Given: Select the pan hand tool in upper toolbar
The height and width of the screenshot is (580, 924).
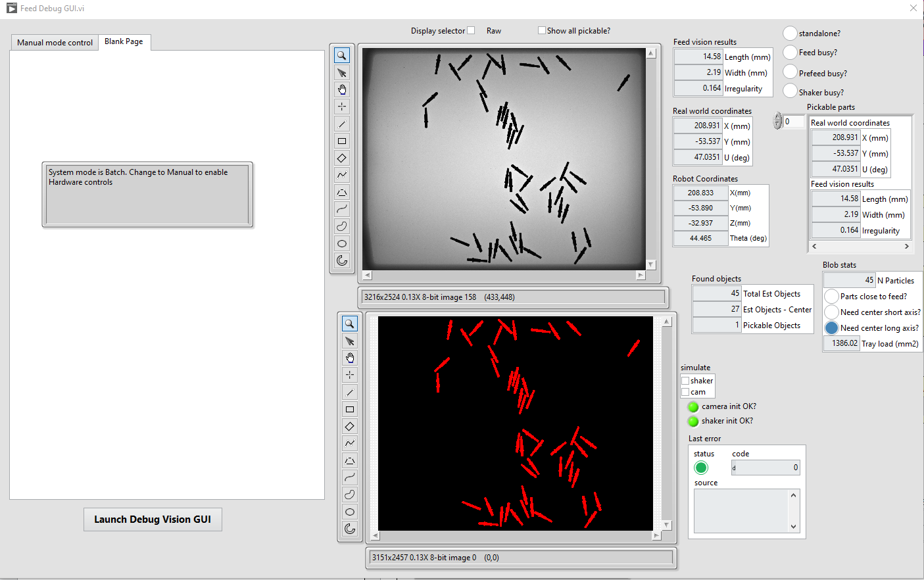Looking at the screenshot, I should 342,89.
